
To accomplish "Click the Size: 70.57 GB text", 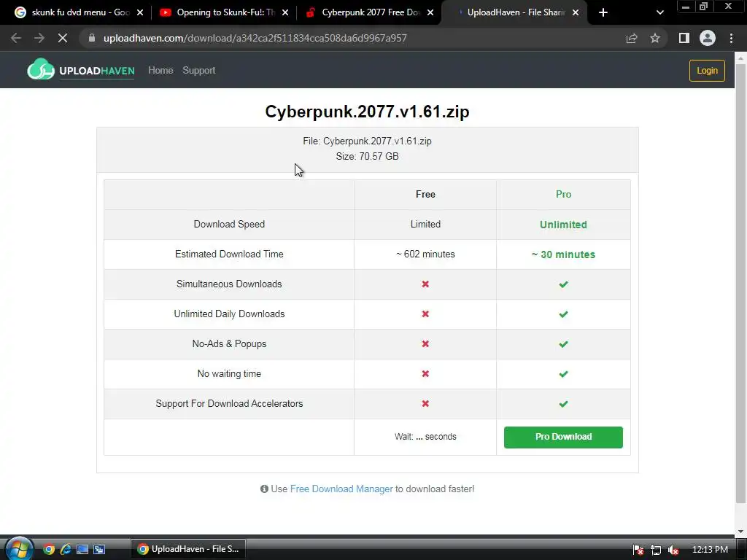I will coord(368,156).
